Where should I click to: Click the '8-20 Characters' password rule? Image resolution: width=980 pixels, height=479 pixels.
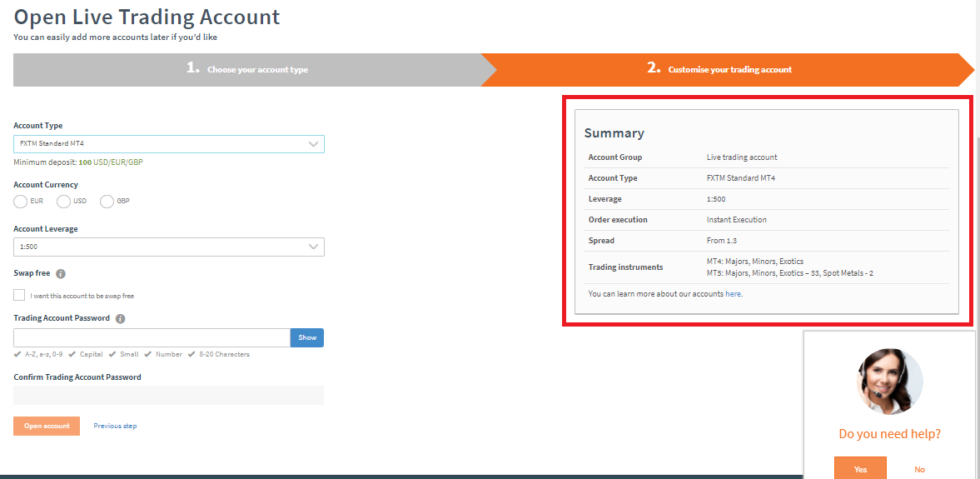pyautogui.click(x=224, y=354)
